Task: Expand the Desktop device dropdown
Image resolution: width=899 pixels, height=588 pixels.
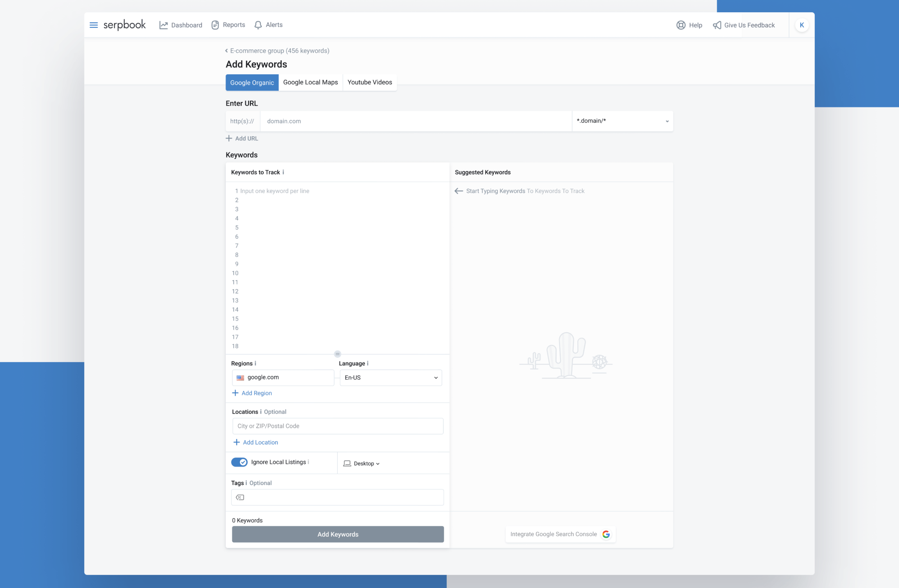Action: [x=362, y=463]
